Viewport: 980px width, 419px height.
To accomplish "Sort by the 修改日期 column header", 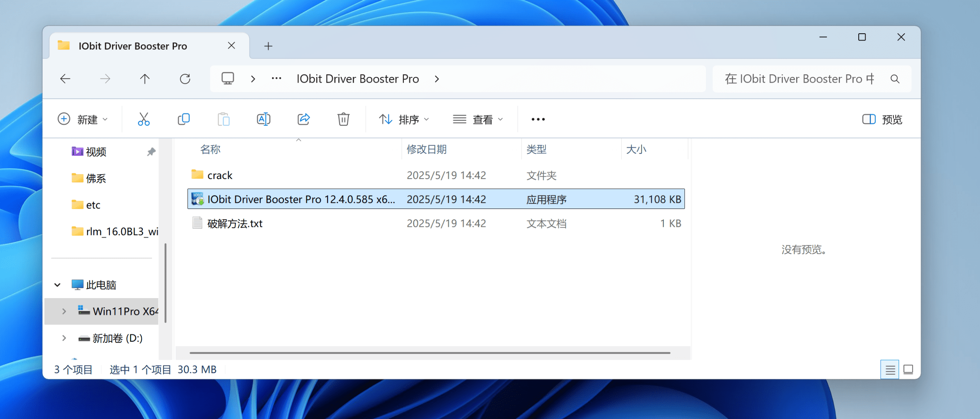I will tap(426, 149).
